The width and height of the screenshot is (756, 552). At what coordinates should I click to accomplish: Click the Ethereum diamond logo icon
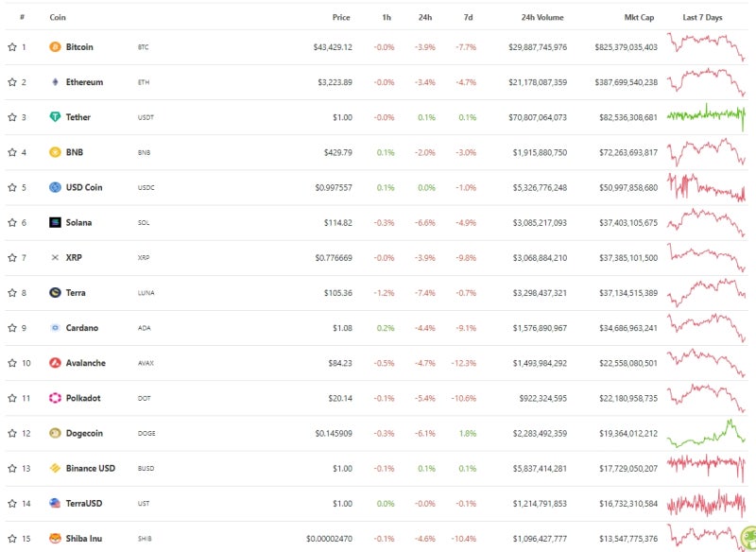point(55,82)
